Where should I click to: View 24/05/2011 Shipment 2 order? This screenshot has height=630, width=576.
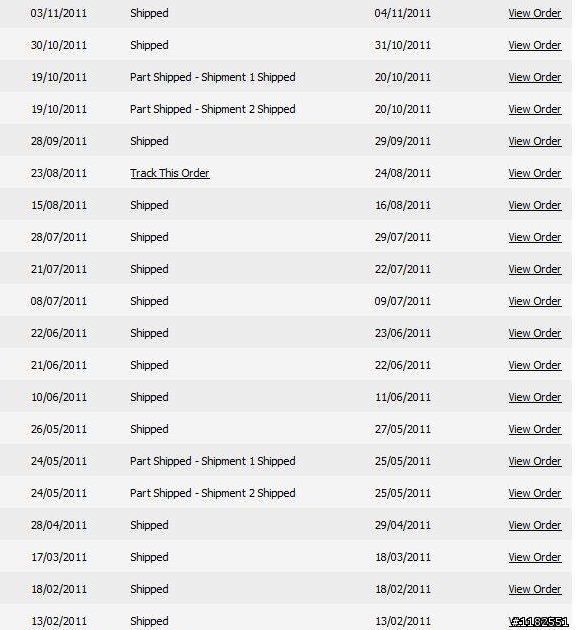pos(535,493)
